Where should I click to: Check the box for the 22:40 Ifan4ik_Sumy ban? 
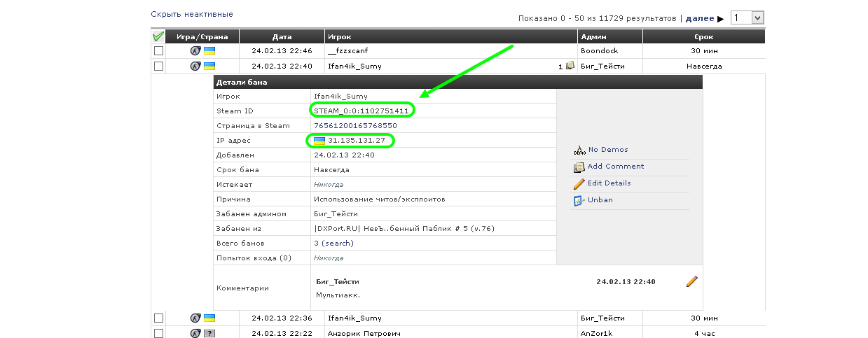(158, 66)
